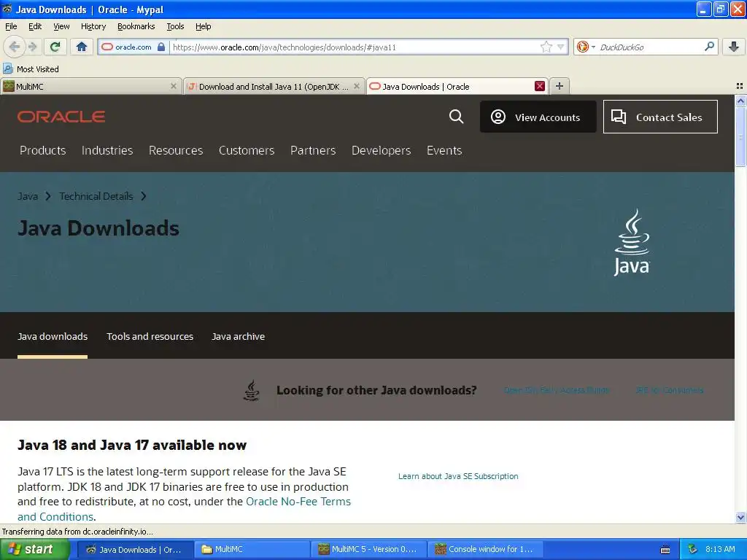Close the Download and Install Java 11 tab

(356, 86)
